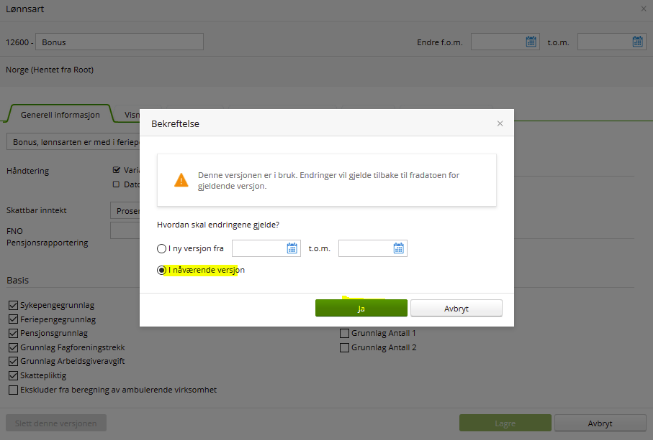Image resolution: width=653 pixels, height=440 pixels.
Task: Close the Lønnsart window
Action: [643, 8]
